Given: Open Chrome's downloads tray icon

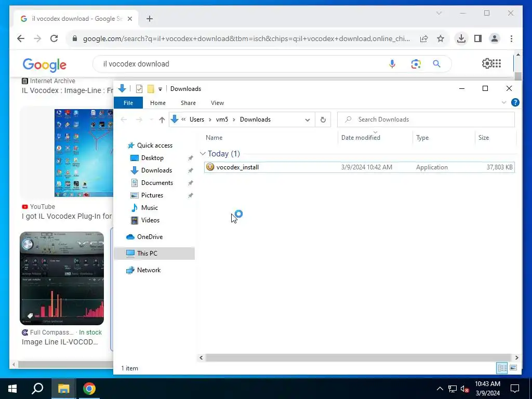Looking at the screenshot, I should coord(461,38).
